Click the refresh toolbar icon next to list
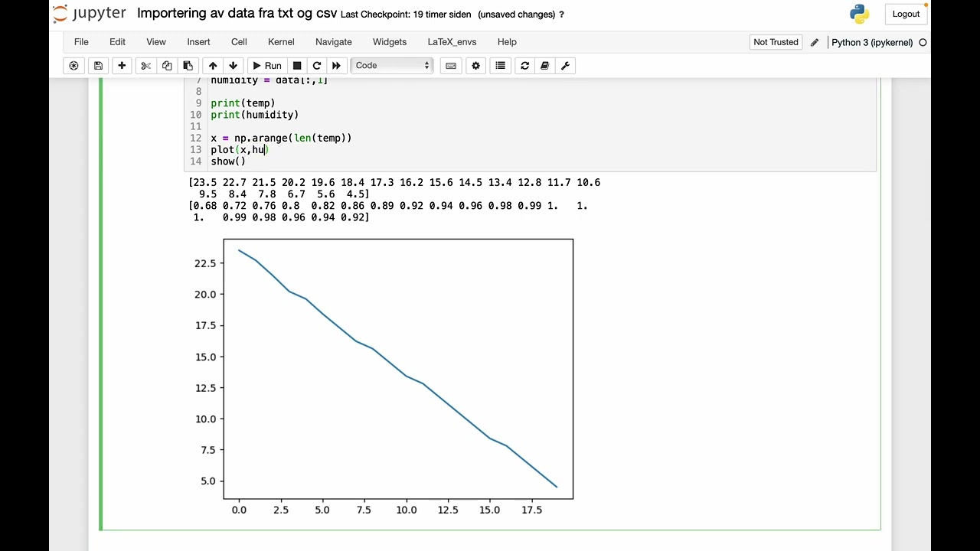 pos(524,66)
